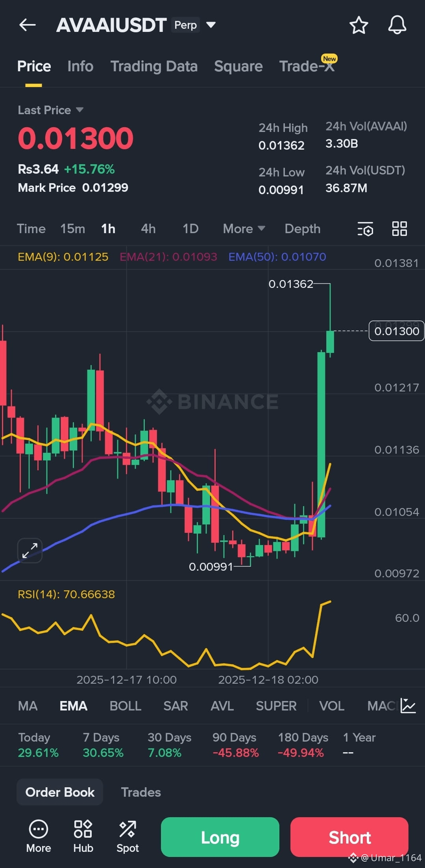Select the 15m chart interval
This screenshot has height=868, width=425.
pyautogui.click(x=72, y=229)
